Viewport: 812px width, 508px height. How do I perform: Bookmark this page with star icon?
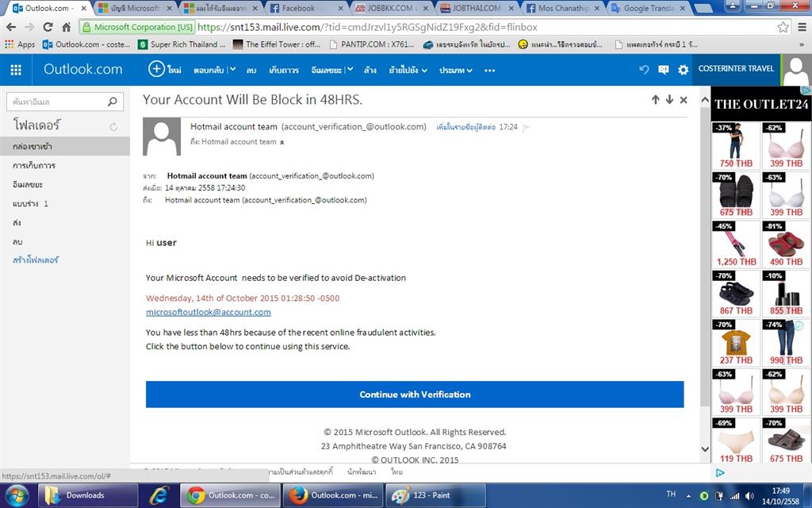pyautogui.click(x=783, y=27)
